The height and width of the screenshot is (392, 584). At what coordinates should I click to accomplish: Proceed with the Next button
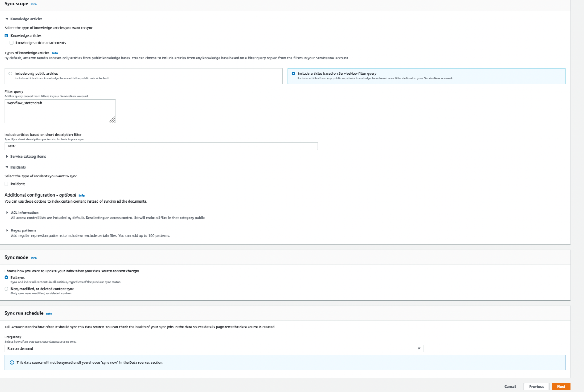pyautogui.click(x=561, y=387)
